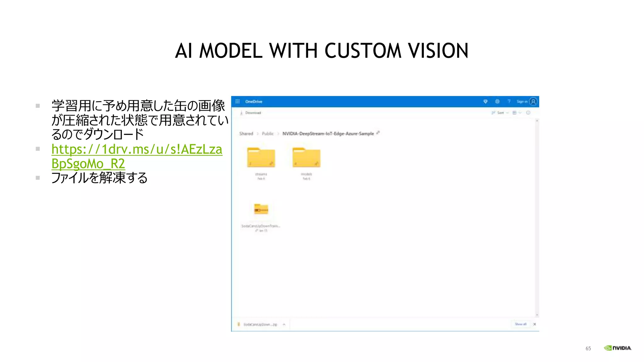Open the view layout switcher dropdown
This screenshot has width=644, height=362.
[517, 113]
